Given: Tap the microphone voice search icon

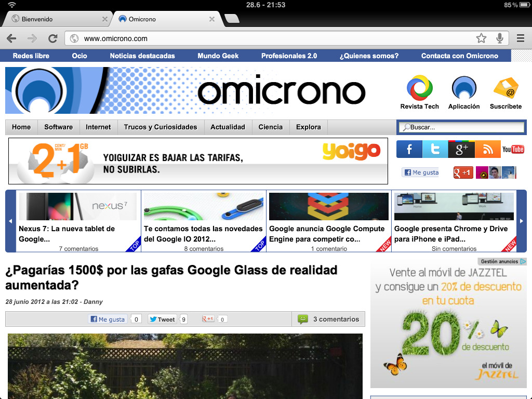Looking at the screenshot, I should coord(499,38).
